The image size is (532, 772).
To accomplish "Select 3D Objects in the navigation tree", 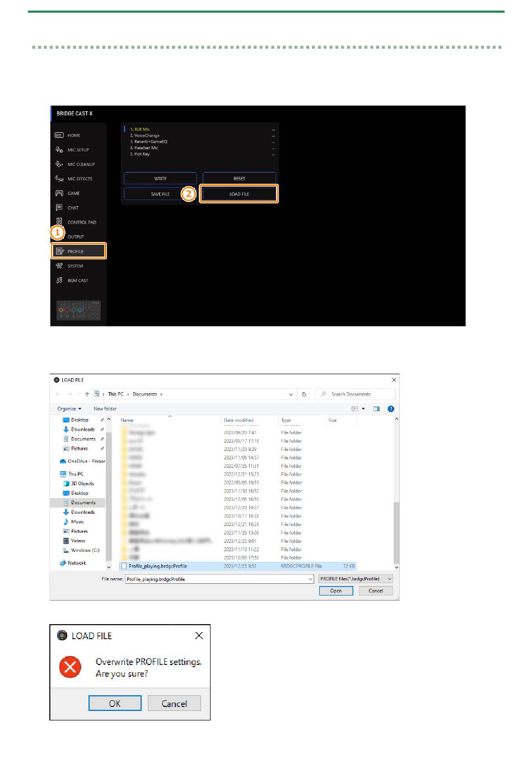I will (82, 483).
